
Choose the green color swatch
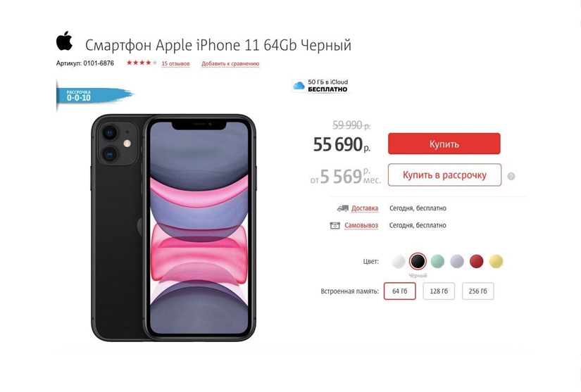(x=437, y=261)
